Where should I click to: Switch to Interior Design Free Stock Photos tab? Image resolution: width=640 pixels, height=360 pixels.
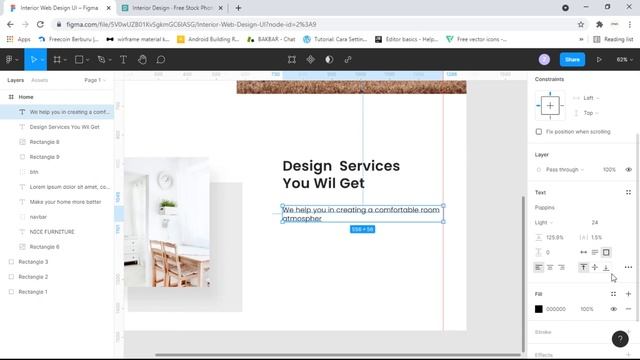[172, 8]
